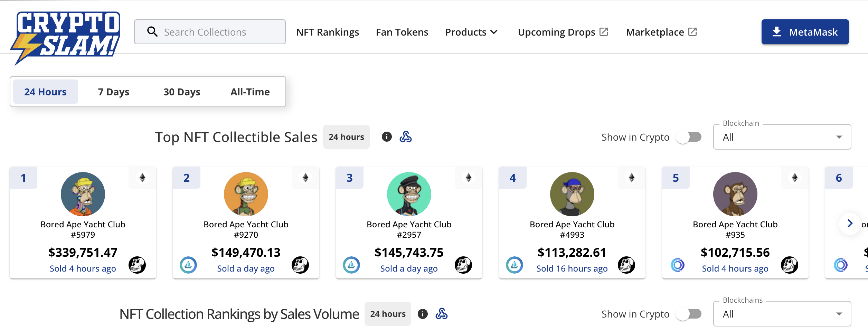Click webhook icon next to Top NFT Sales
868x331 pixels.
coord(406,137)
